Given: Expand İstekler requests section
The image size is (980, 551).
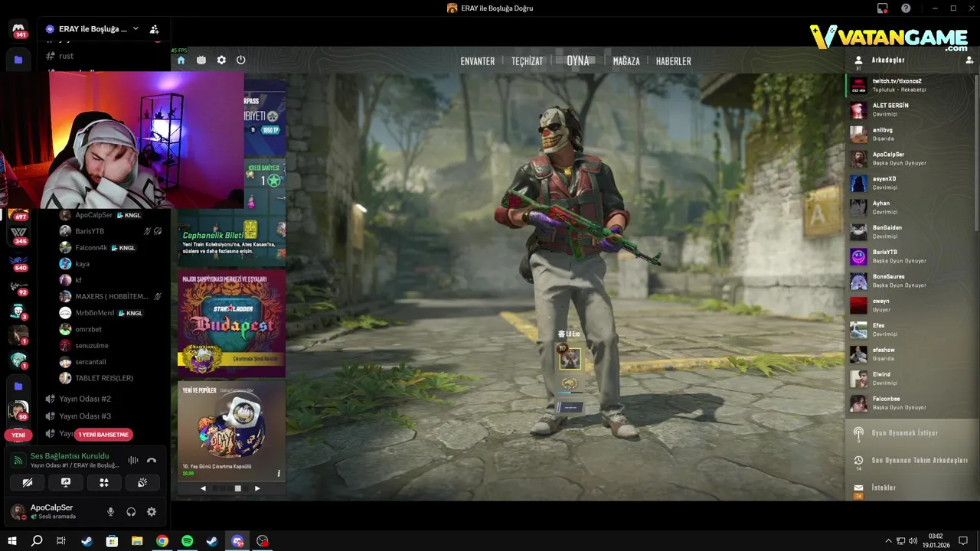Looking at the screenshot, I should (x=911, y=488).
